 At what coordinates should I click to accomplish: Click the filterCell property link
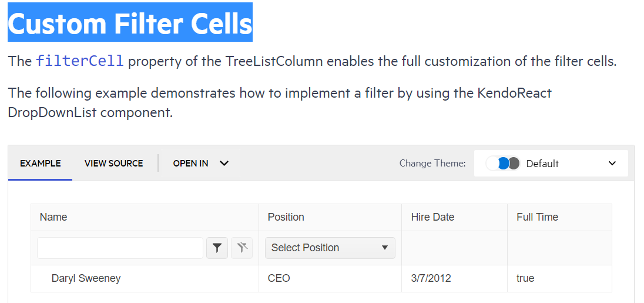coord(80,61)
